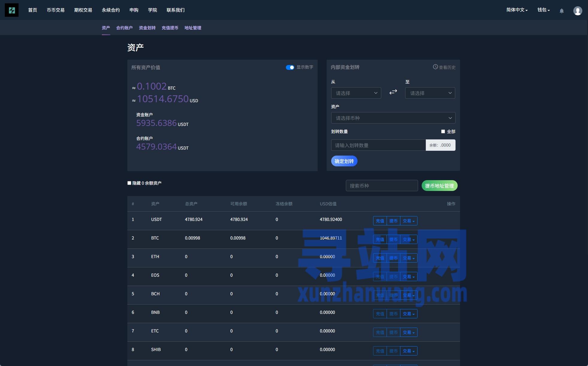588x366 pixels.
Task: Switch to 充值提币 tab
Action: (x=170, y=28)
